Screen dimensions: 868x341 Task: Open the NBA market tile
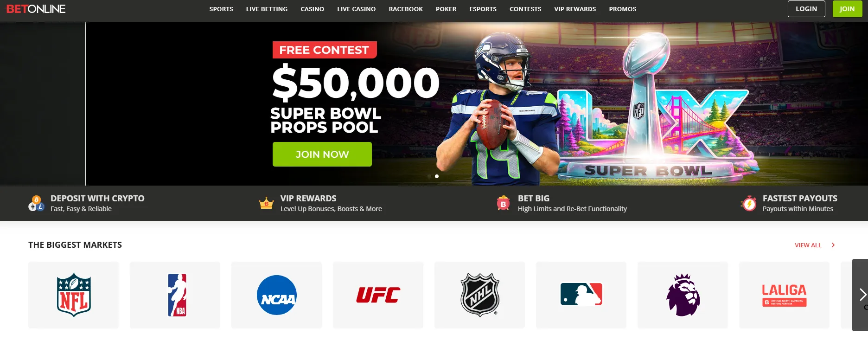pos(175,295)
